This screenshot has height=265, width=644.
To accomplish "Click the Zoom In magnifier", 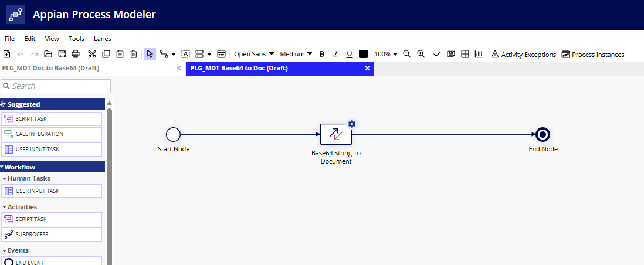I will pos(421,54).
